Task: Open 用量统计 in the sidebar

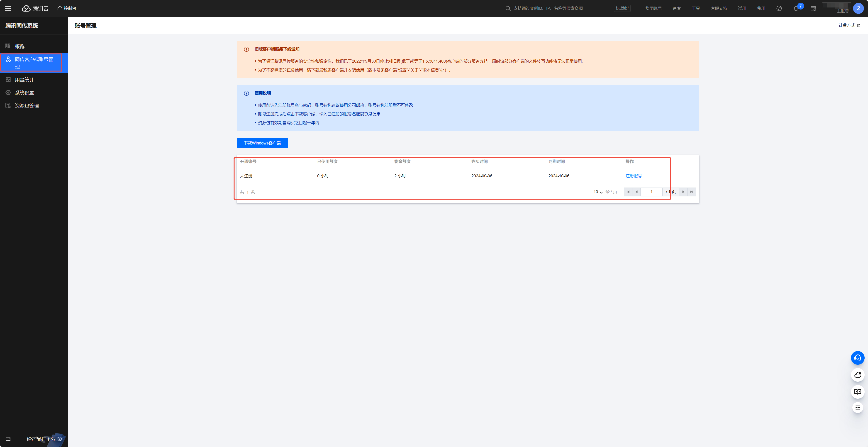Action: pos(24,80)
